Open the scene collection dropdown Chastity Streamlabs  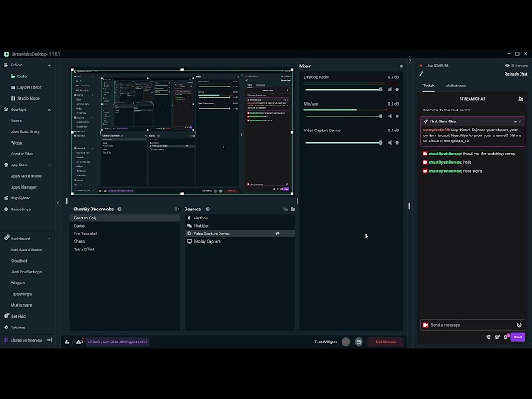[92, 209]
